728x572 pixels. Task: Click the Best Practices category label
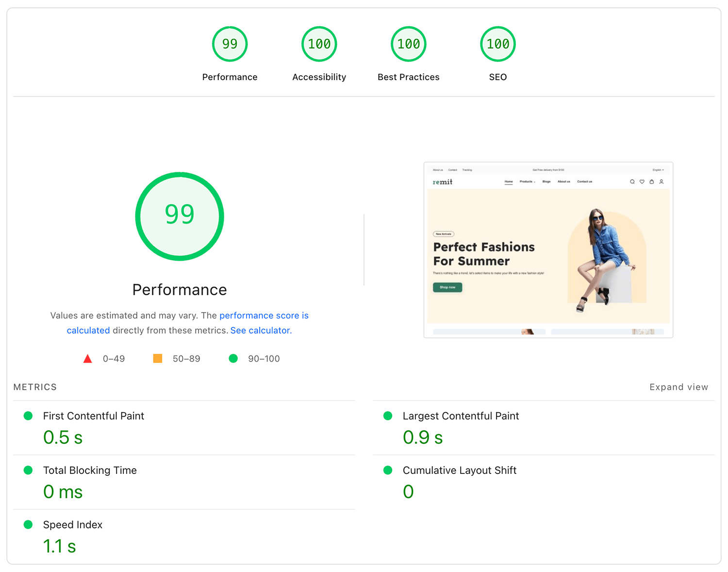(408, 77)
